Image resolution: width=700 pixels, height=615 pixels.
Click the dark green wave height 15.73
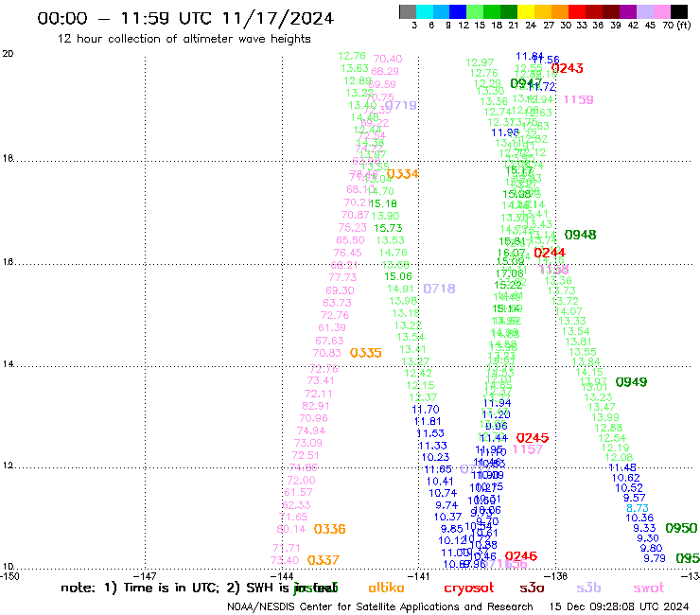point(388,228)
